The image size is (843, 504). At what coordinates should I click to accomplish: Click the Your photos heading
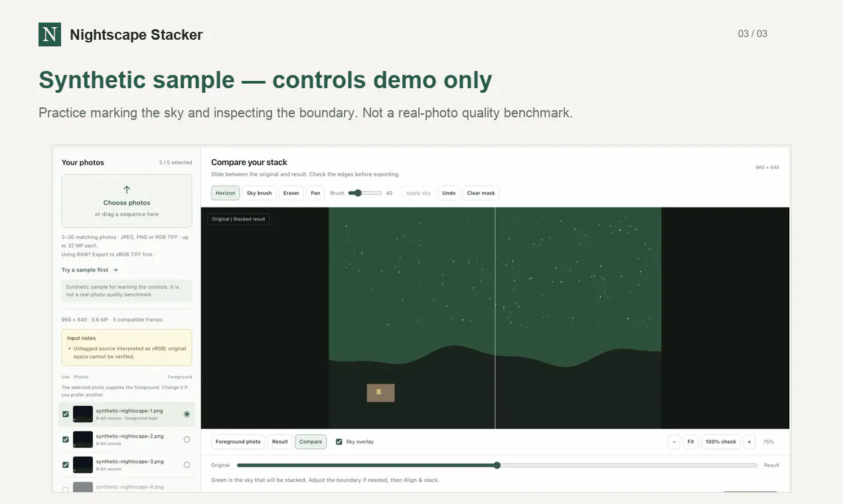83,162
